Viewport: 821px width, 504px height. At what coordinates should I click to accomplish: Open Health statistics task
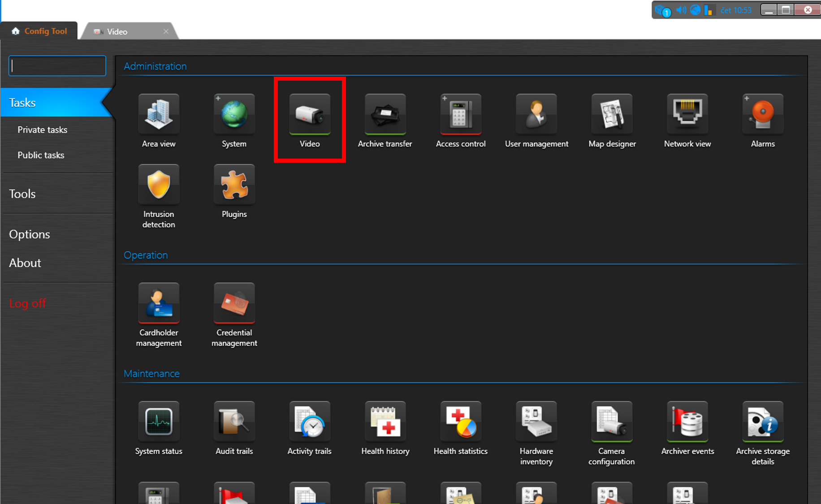[x=460, y=422]
